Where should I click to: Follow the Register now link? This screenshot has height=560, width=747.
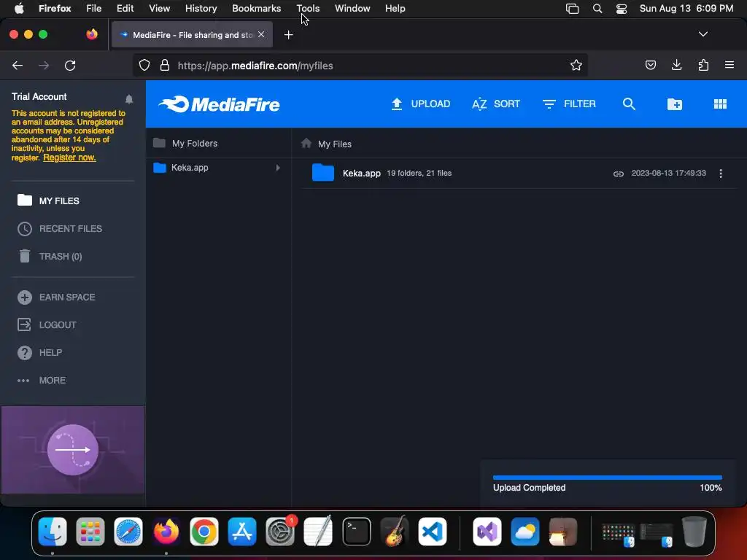click(69, 157)
